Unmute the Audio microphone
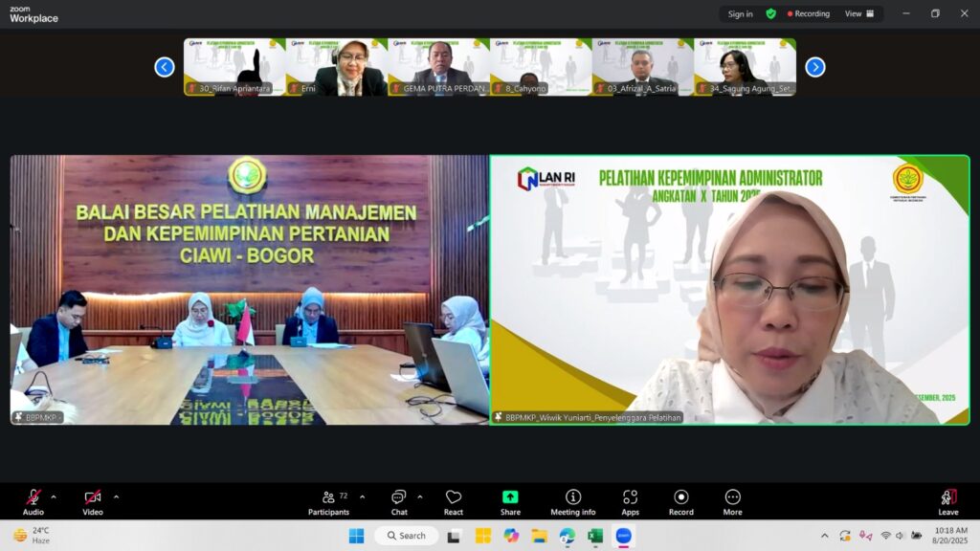Screen dimensions: 980x551 pos(33,502)
